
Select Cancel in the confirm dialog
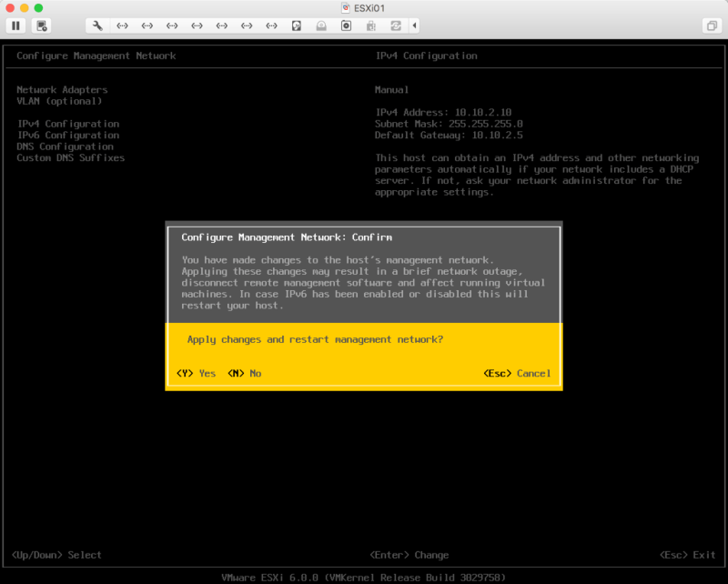point(517,373)
